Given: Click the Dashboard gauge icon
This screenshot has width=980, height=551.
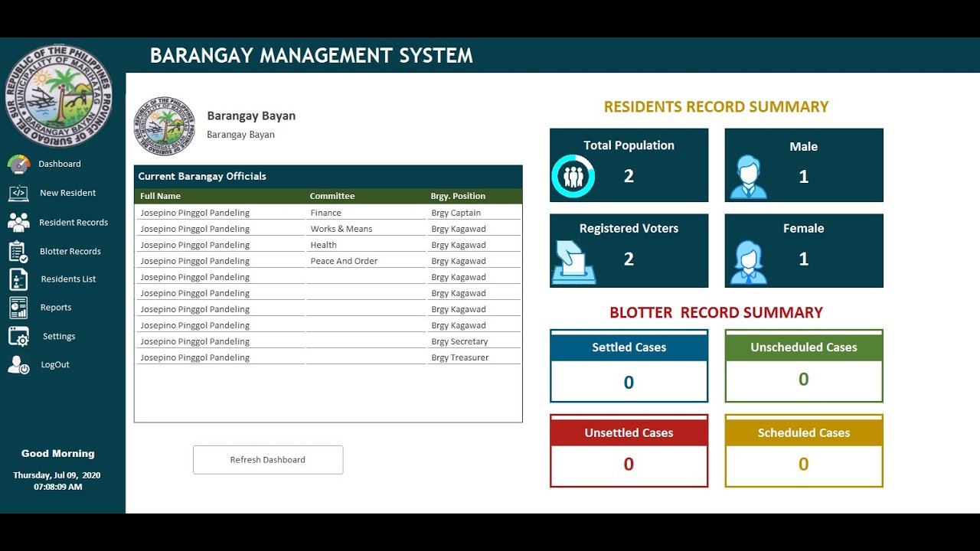Looking at the screenshot, I should tap(18, 164).
